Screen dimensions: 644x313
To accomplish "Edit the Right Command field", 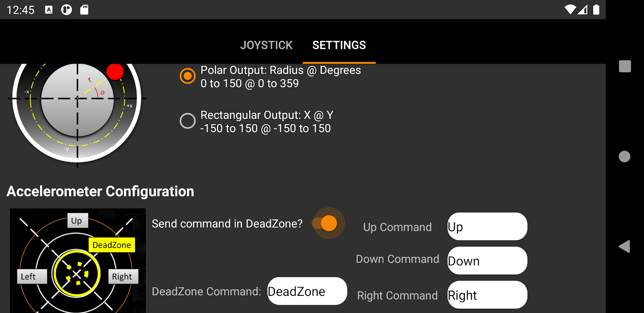I will (487, 295).
